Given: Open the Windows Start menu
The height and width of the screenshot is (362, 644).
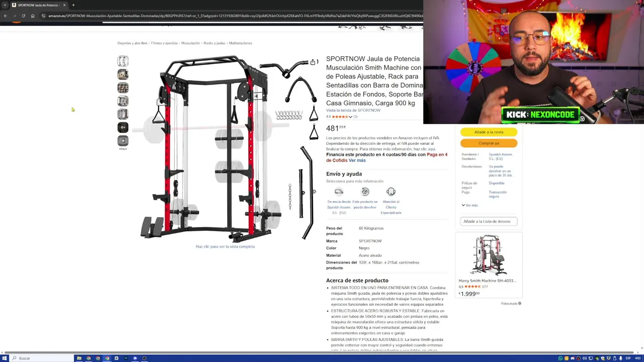Looking at the screenshot, I should (4, 358).
